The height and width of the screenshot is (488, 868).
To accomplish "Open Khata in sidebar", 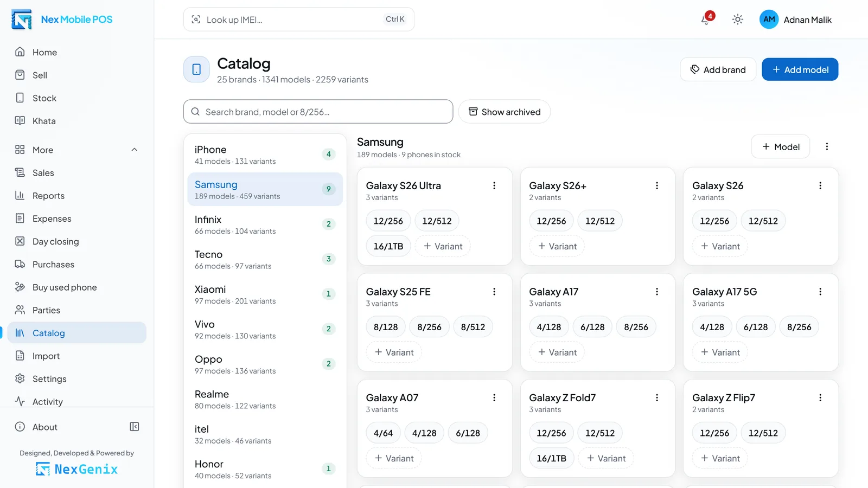I will [77, 121].
